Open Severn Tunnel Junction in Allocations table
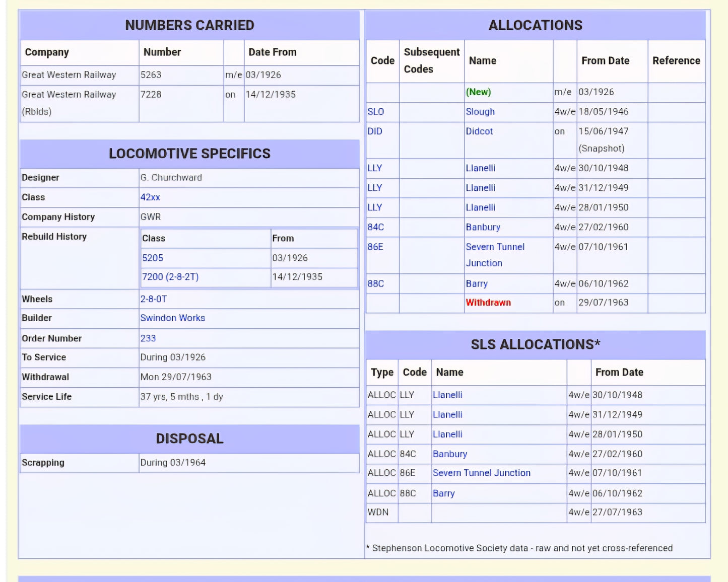This screenshot has height=582, width=728. pyautogui.click(x=495, y=247)
